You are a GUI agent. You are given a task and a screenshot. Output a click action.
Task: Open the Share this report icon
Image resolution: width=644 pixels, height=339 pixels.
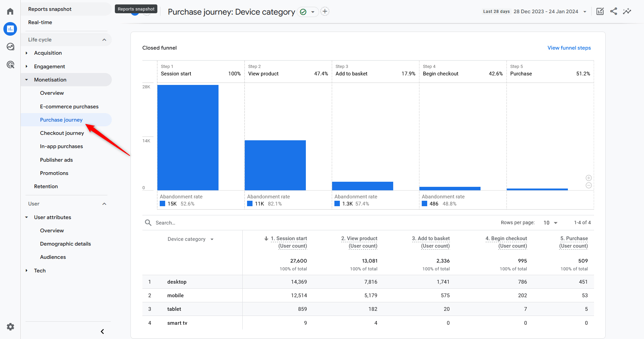click(x=613, y=11)
